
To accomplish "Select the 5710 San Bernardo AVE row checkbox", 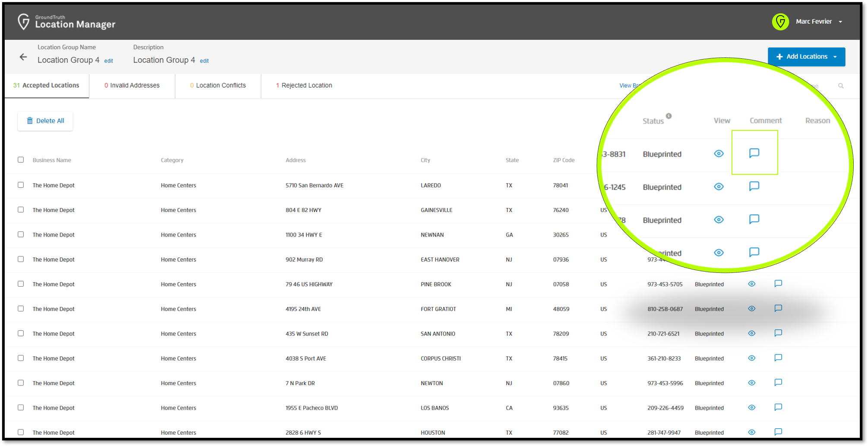I will (21, 185).
